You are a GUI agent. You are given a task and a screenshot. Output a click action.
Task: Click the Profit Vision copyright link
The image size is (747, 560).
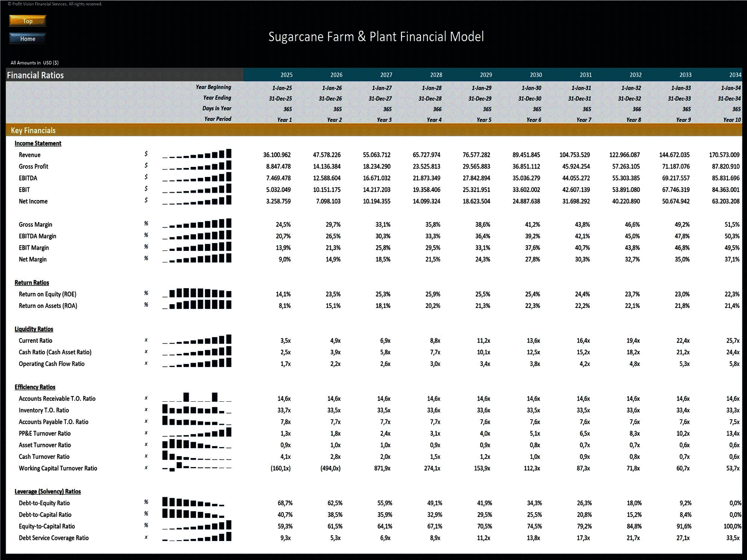pyautogui.click(x=59, y=4)
